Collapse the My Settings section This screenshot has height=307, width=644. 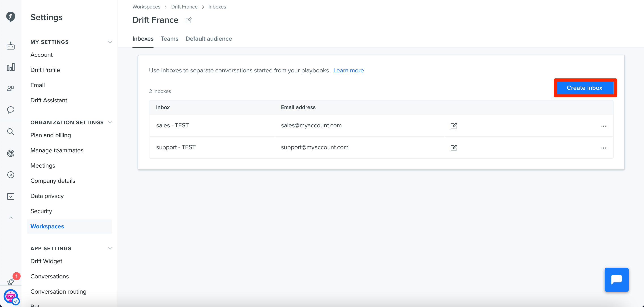click(x=110, y=42)
